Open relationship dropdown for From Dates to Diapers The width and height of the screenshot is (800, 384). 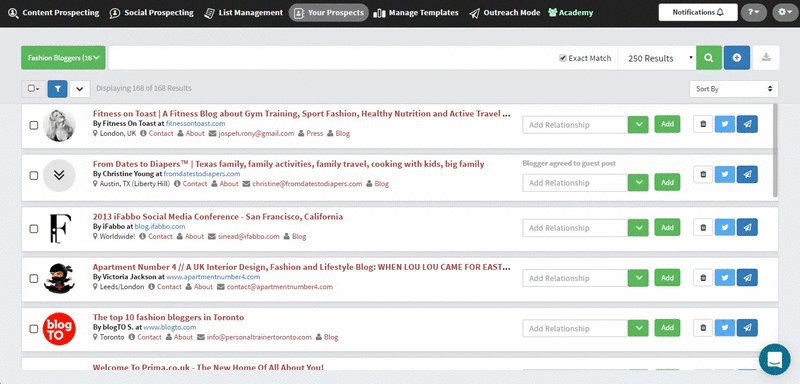click(x=638, y=183)
